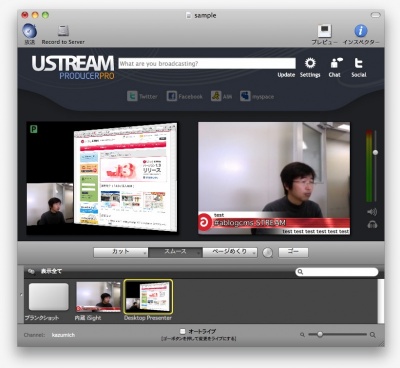Image resolution: width=400 pixels, height=368 pixels.
Task: Open the カット transition dropdown arrow
Action: [145, 254]
